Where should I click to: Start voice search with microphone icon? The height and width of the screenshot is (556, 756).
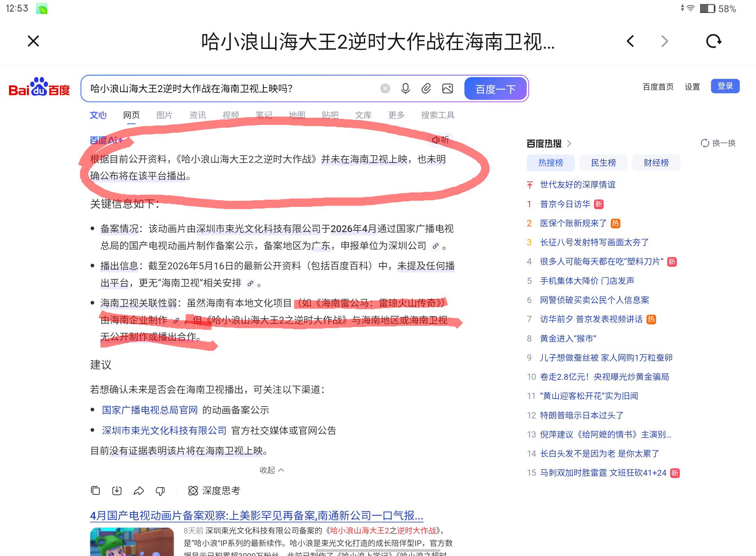(x=405, y=89)
